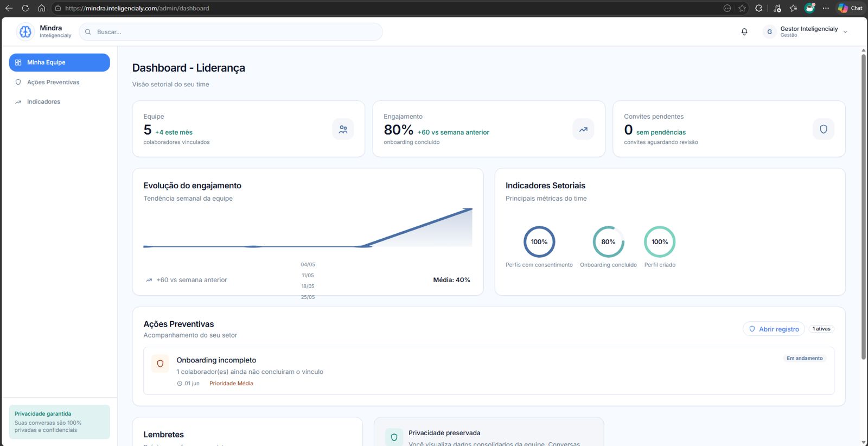Click the page vertical scrollbar
868x446 pixels.
coord(864,206)
